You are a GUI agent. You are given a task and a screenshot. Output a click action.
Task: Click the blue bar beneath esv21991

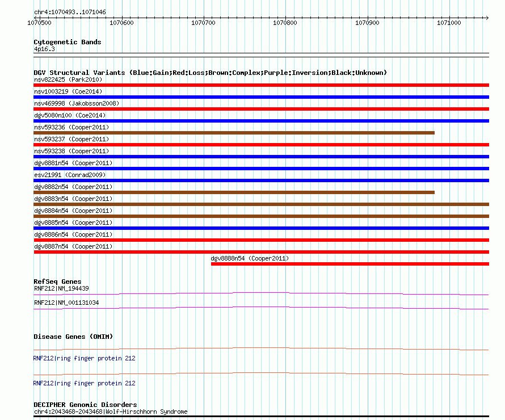pos(261,180)
